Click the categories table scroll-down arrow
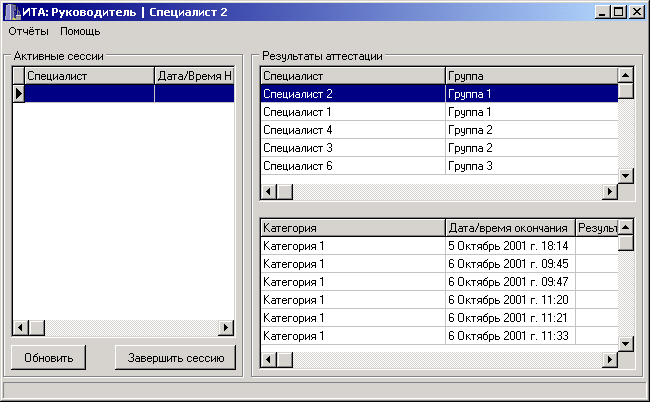Image resolution: width=650 pixels, height=402 pixels. 626,344
